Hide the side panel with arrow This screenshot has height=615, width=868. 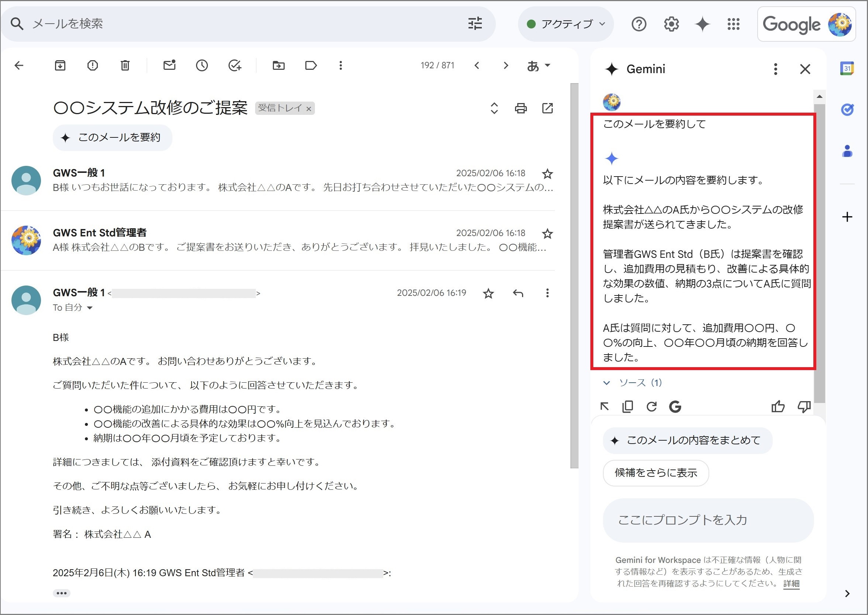coord(847,594)
